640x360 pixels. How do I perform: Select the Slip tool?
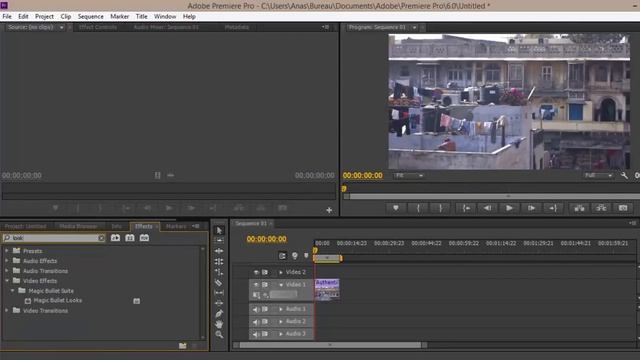(x=219, y=293)
